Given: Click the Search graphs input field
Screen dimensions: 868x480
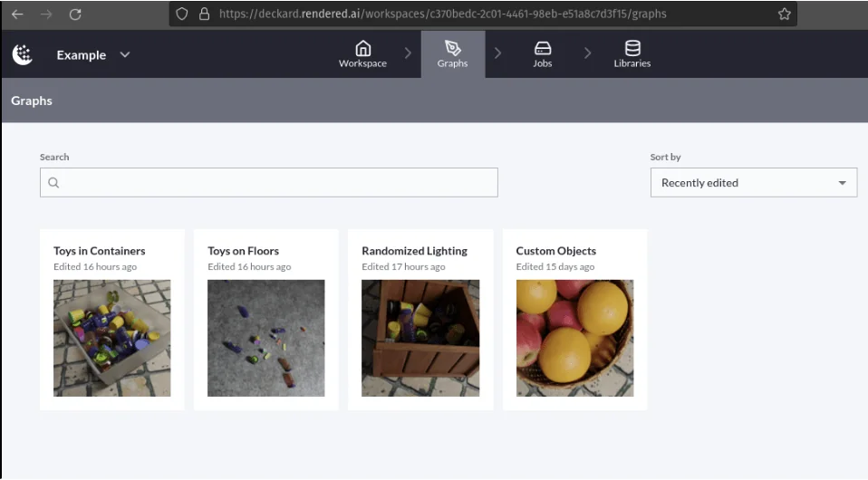Looking at the screenshot, I should click(268, 182).
